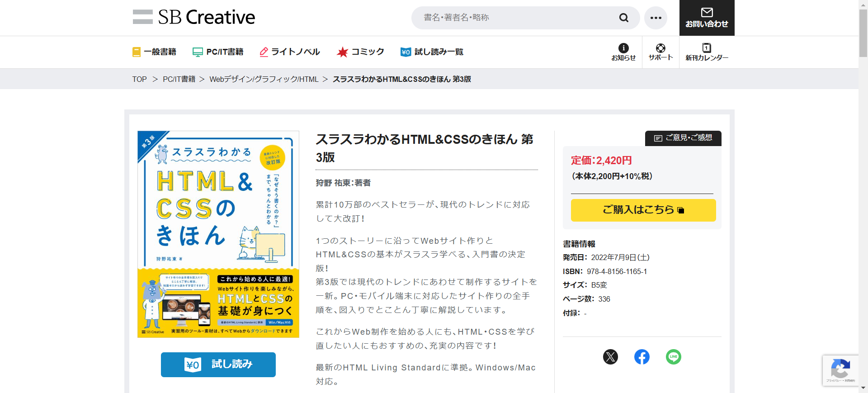
Task: Click the release date 2022年7月9日(土)
Action: [620, 257]
